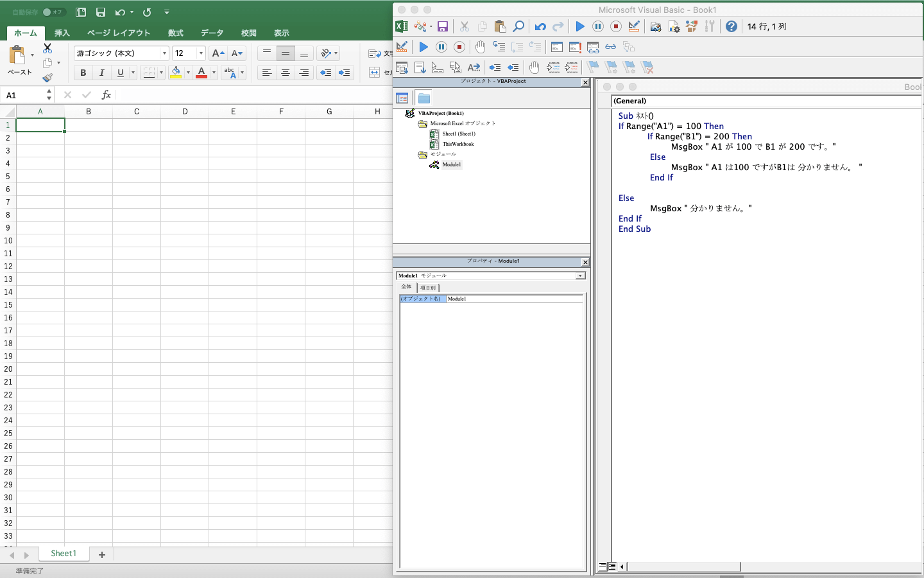This screenshot has width=924, height=578.
Task: Open Immediate window icon
Action: tap(575, 47)
